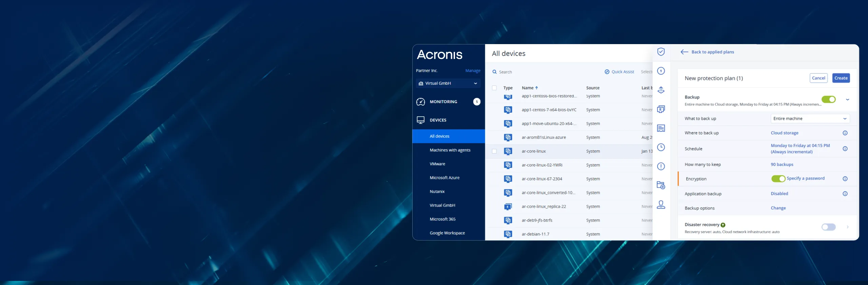Image resolution: width=868 pixels, height=285 pixels.
Task: Click the info icon beside Cloud storage
Action: point(845,133)
